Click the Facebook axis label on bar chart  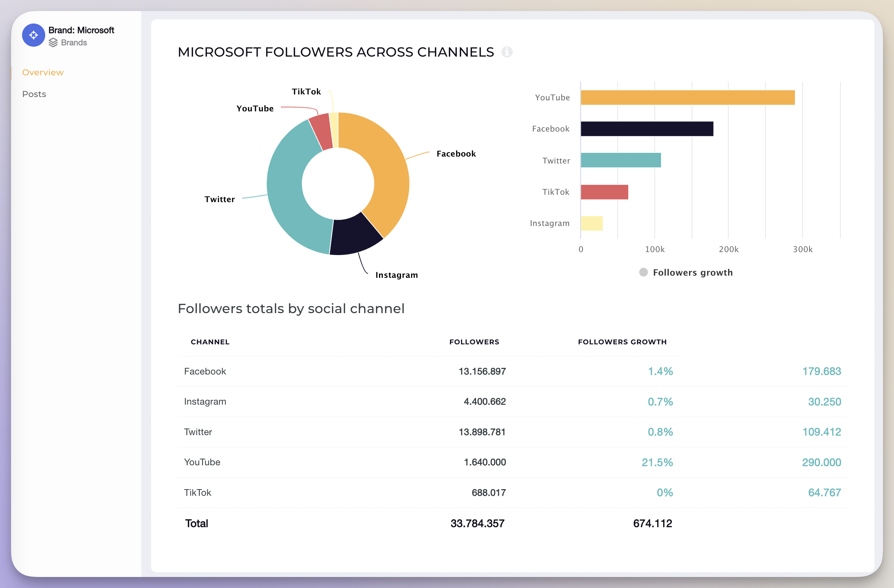coord(551,129)
